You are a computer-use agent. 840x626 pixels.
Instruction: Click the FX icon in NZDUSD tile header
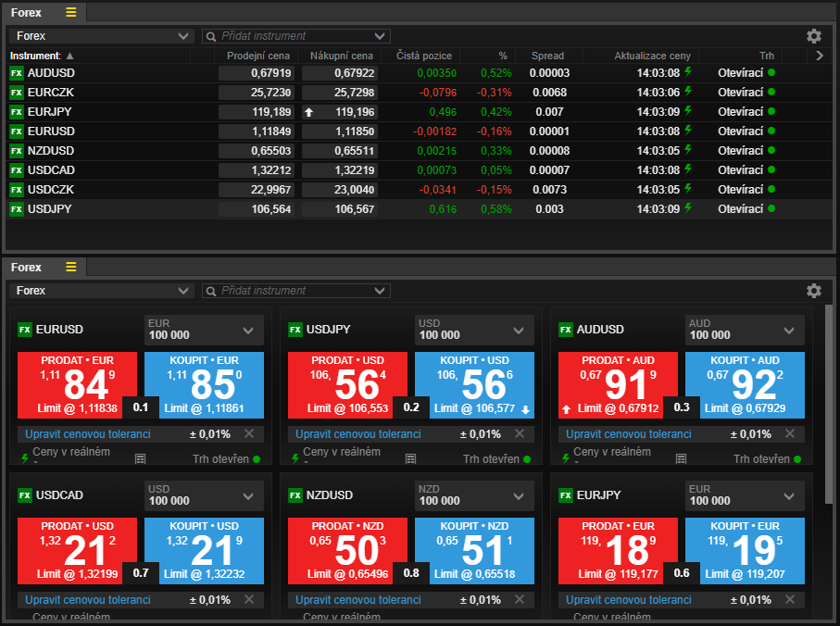[x=295, y=495]
